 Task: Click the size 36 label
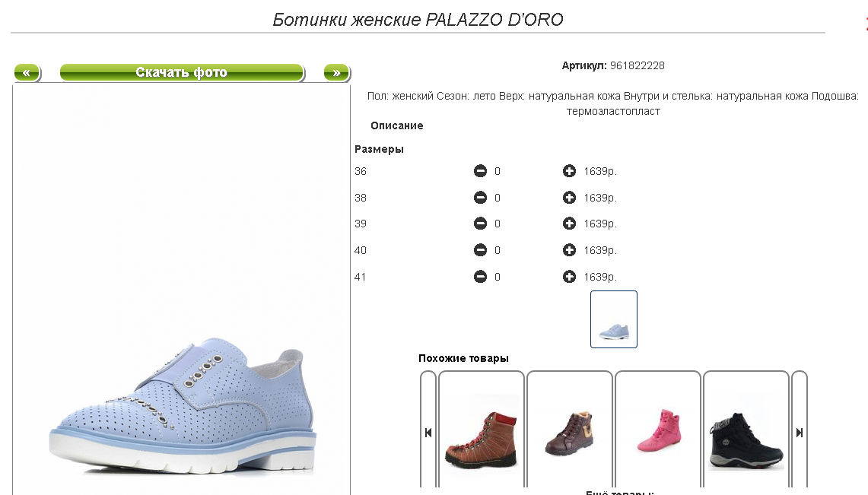(361, 171)
